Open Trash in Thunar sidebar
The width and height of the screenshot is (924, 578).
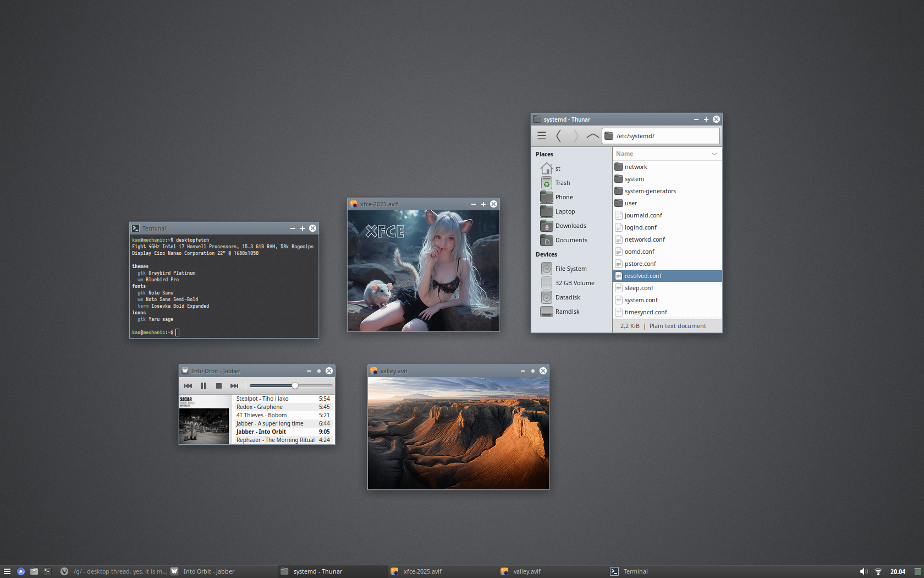click(571, 183)
